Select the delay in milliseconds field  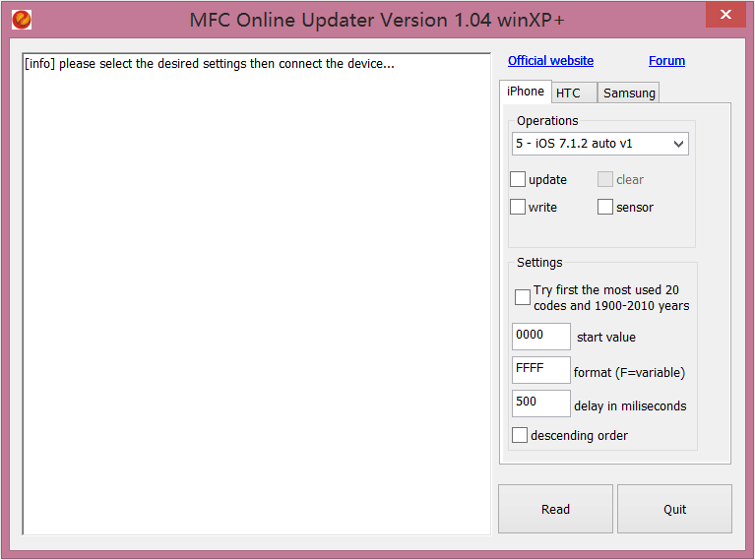pyautogui.click(x=540, y=404)
